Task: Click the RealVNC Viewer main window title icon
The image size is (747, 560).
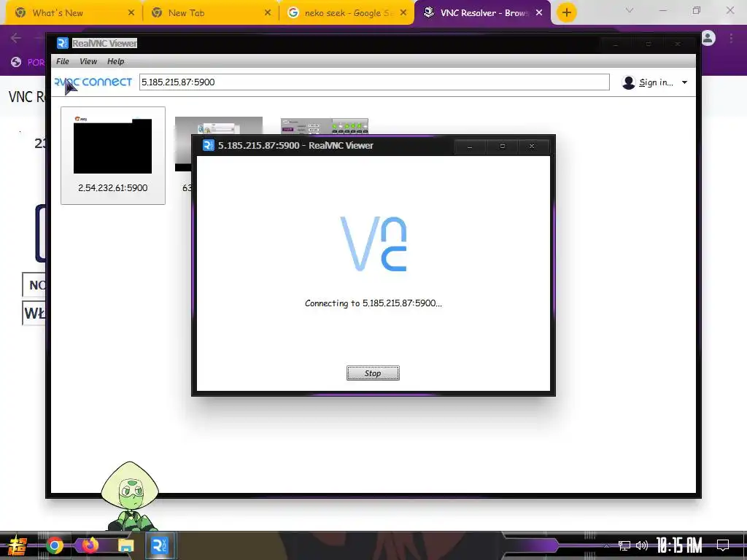Action: point(63,43)
